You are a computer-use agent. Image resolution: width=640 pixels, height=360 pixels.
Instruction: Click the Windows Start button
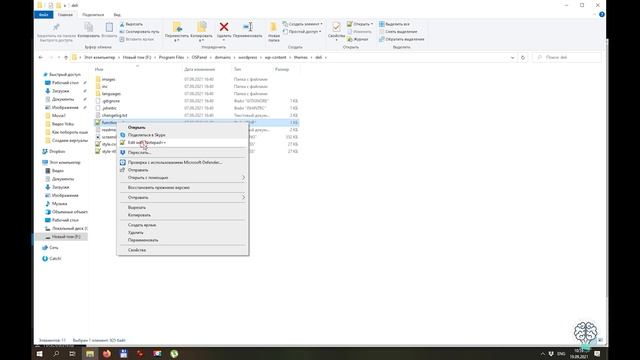point(40,353)
